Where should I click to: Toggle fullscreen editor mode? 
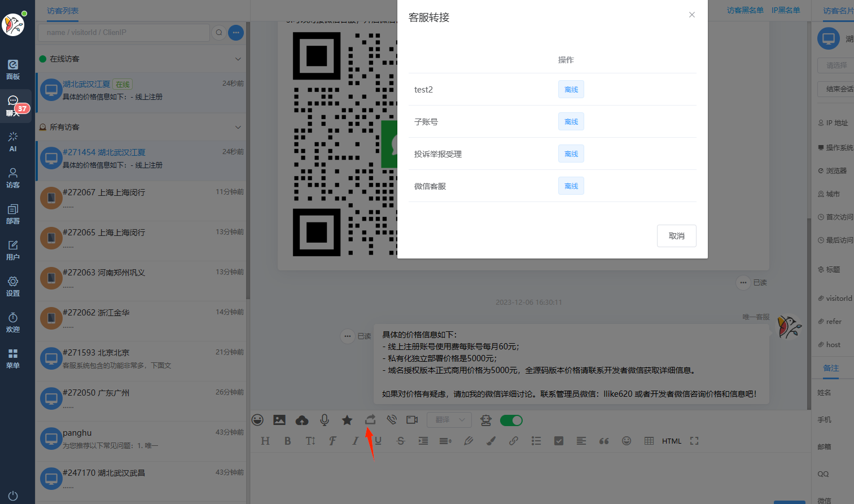(x=694, y=441)
